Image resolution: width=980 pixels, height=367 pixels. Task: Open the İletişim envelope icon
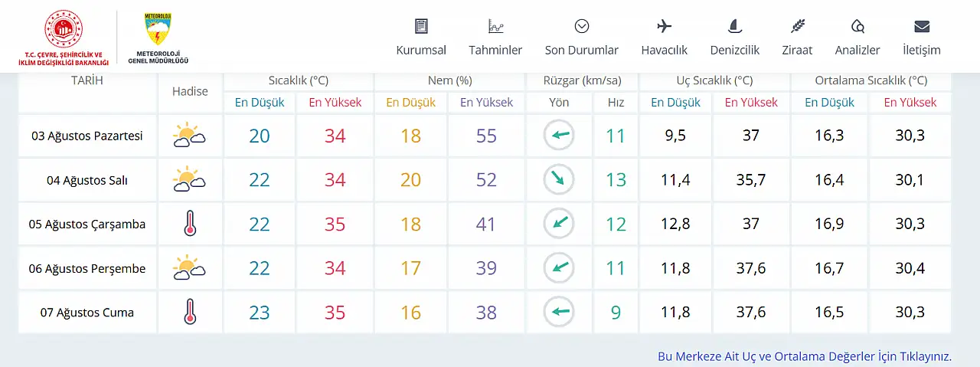[x=922, y=26]
